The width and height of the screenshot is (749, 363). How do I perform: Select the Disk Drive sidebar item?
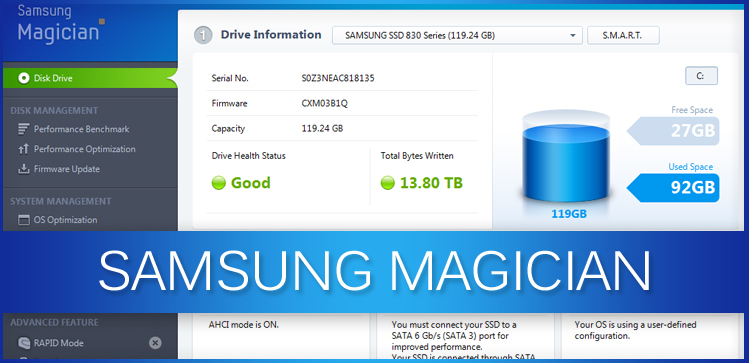pos(90,78)
